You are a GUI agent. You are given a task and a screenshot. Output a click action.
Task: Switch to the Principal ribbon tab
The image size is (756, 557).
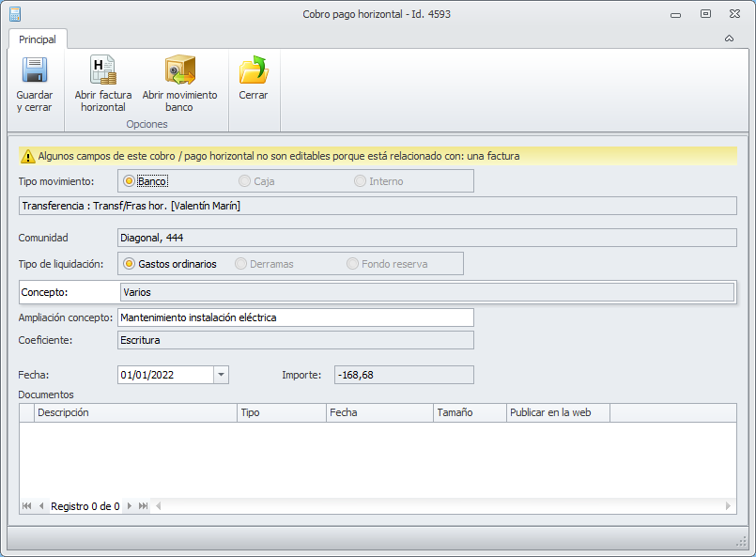tap(38, 39)
